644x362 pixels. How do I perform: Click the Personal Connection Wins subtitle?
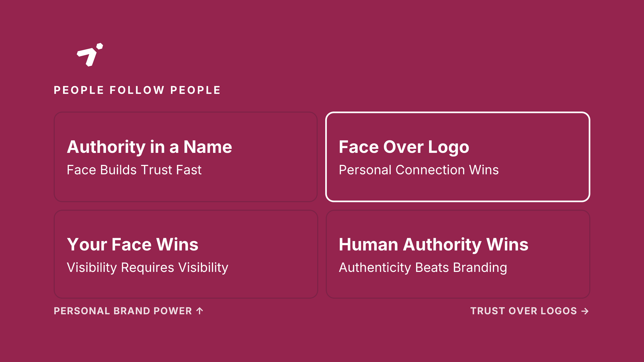click(x=419, y=170)
